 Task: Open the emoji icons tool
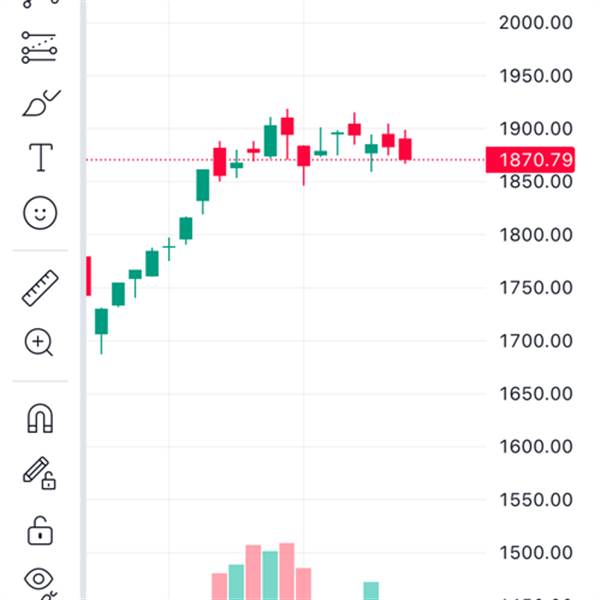[40, 212]
